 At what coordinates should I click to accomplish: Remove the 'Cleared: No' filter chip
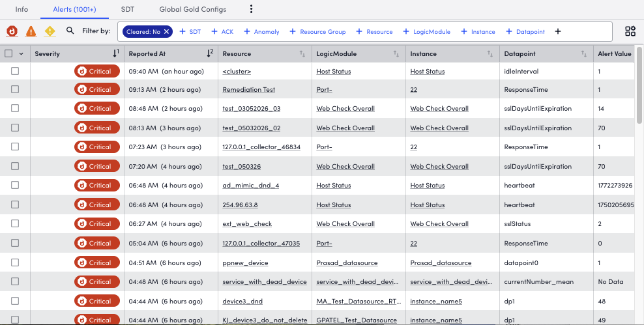(167, 31)
